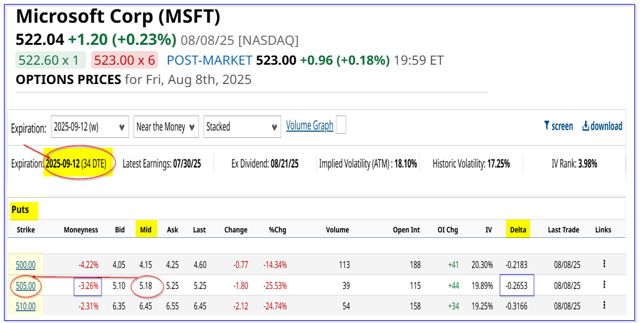The width and height of the screenshot is (644, 323).
Task: Click the 20.30% IV value
Action: click(482, 265)
